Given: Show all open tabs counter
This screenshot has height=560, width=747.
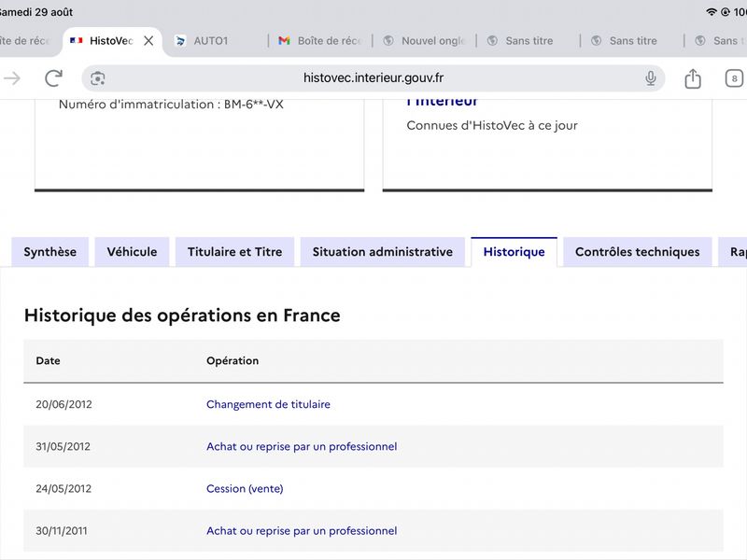Looking at the screenshot, I should coord(734,78).
